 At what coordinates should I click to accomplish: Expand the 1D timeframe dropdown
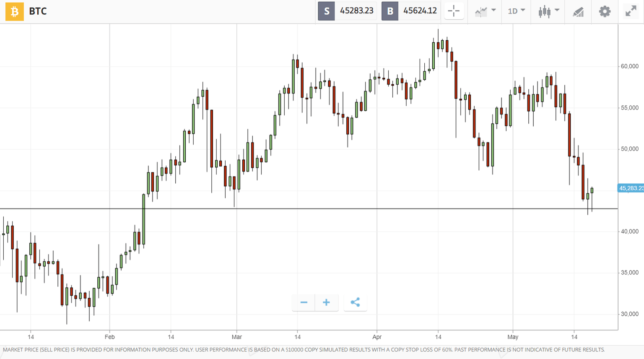pyautogui.click(x=516, y=11)
